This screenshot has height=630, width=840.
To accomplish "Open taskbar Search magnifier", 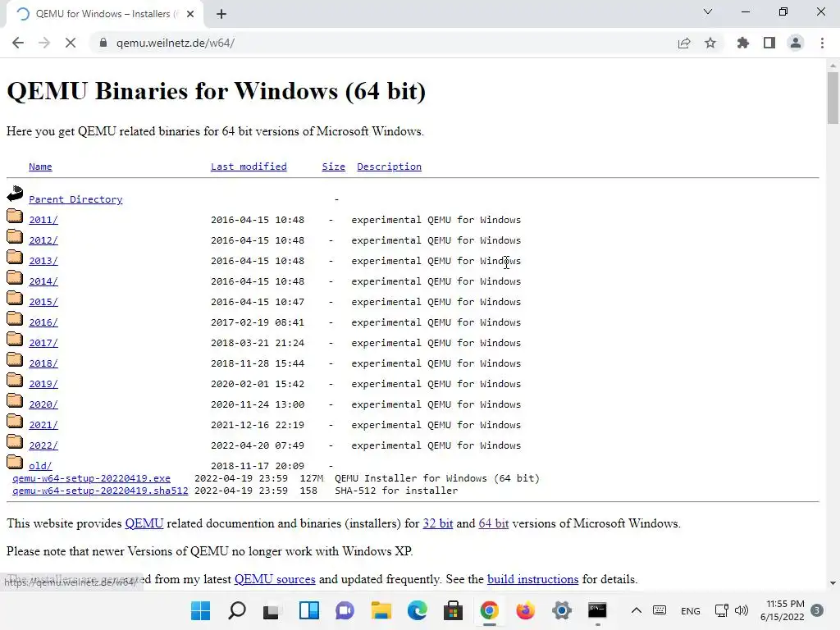I will click(x=237, y=610).
